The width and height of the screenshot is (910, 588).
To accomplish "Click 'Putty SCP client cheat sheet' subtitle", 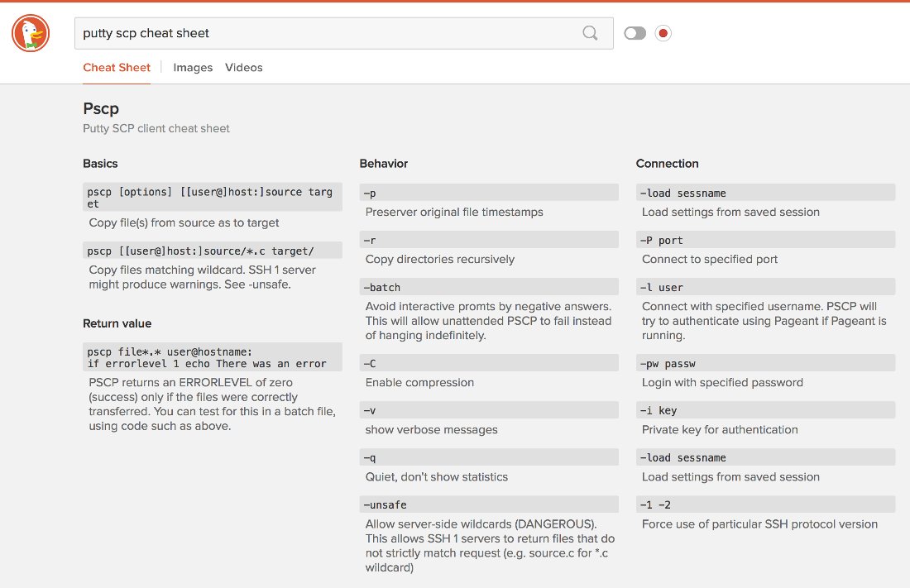I will 156,128.
